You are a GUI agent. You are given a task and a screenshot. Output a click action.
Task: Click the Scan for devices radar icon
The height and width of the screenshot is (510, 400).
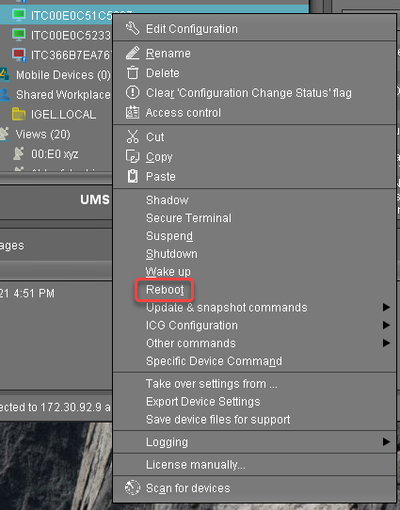(132, 488)
